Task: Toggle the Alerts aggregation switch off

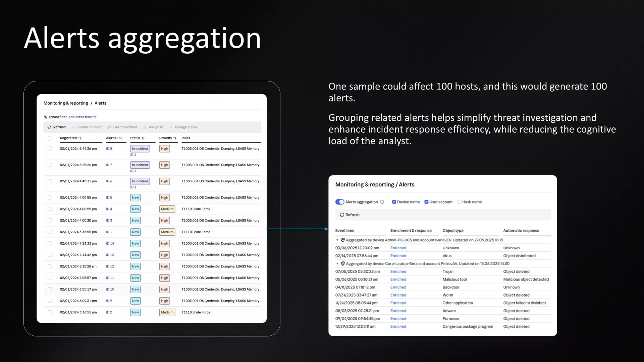Action: pyautogui.click(x=340, y=202)
